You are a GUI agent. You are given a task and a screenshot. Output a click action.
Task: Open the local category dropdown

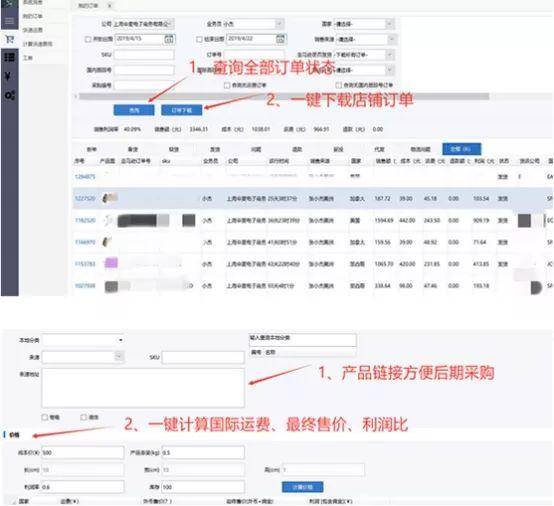tap(83, 340)
